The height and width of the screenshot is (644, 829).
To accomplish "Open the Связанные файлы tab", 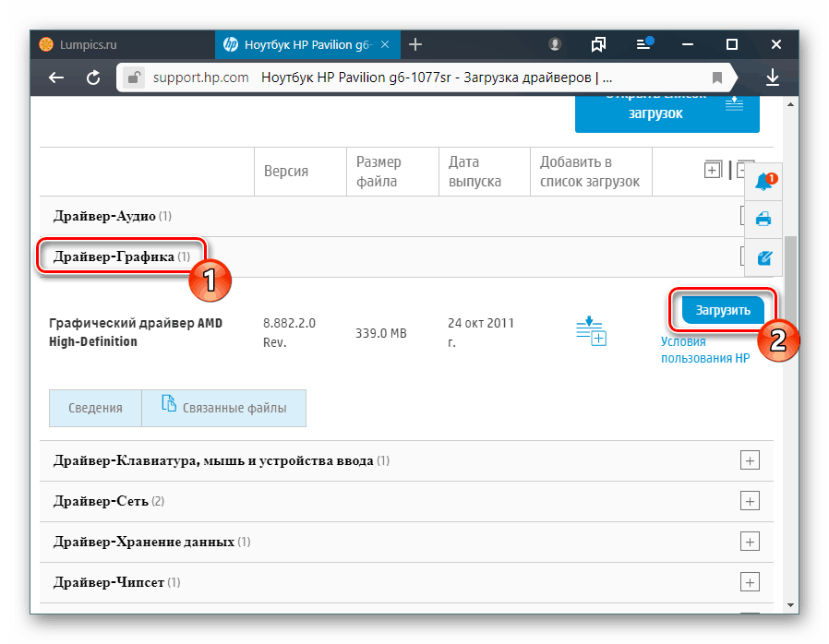I will click(x=224, y=408).
